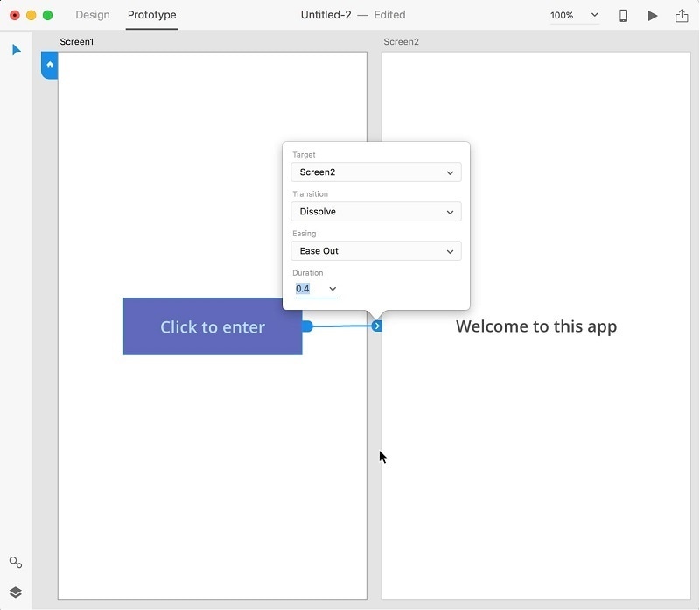Click the Untitled-2 document title
Screen dimensions: 700x610
(325, 15)
